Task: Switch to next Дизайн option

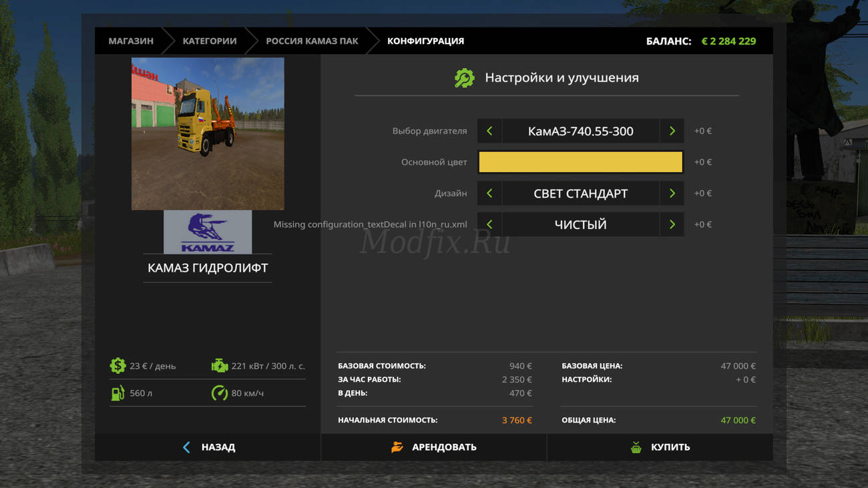Action: (672, 193)
